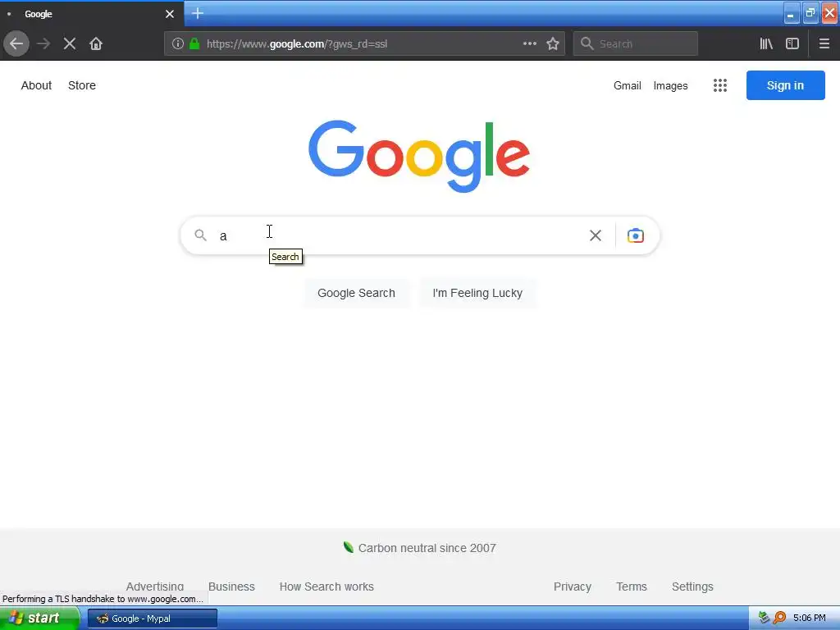The width and height of the screenshot is (840, 630).
Task: Click the orange magnifier tray icon
Action: (x=779, y=618)
